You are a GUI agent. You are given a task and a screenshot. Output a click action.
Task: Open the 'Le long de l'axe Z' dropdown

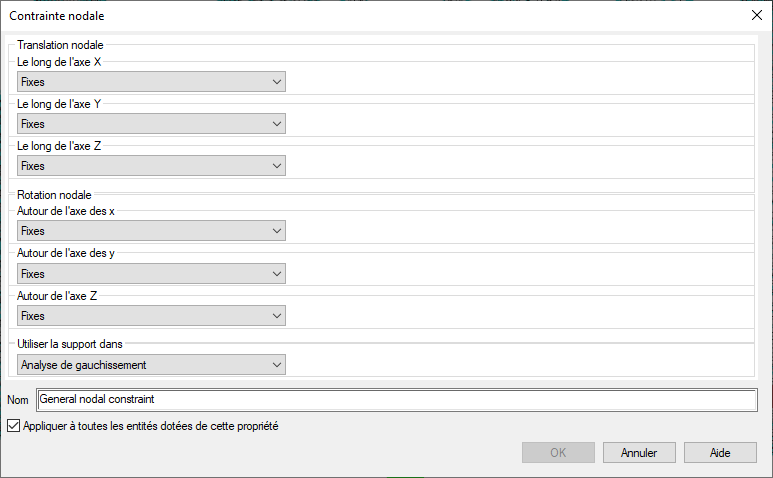(x=151, y=166)
